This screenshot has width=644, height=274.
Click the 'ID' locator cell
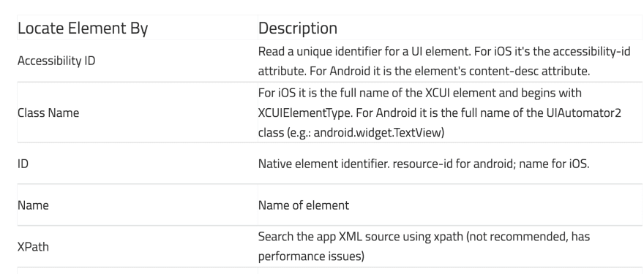[x=23, y=164]
